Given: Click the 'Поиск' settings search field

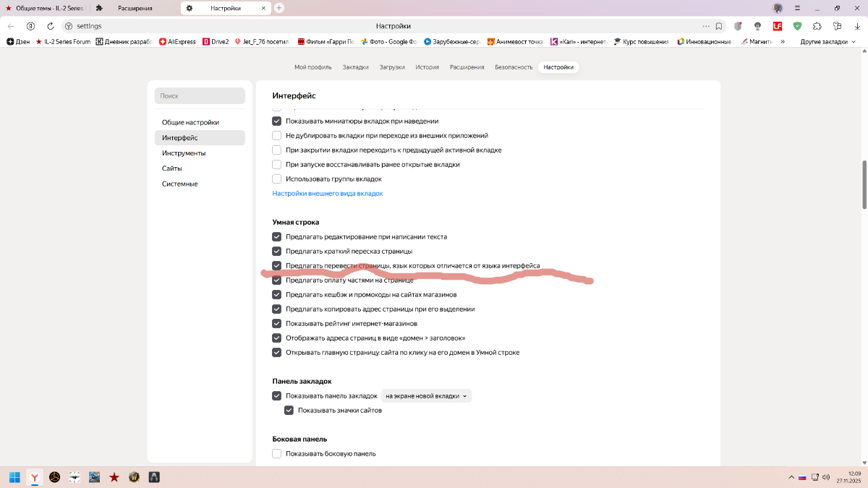Looking at the screenshot, I should [200, 95].
